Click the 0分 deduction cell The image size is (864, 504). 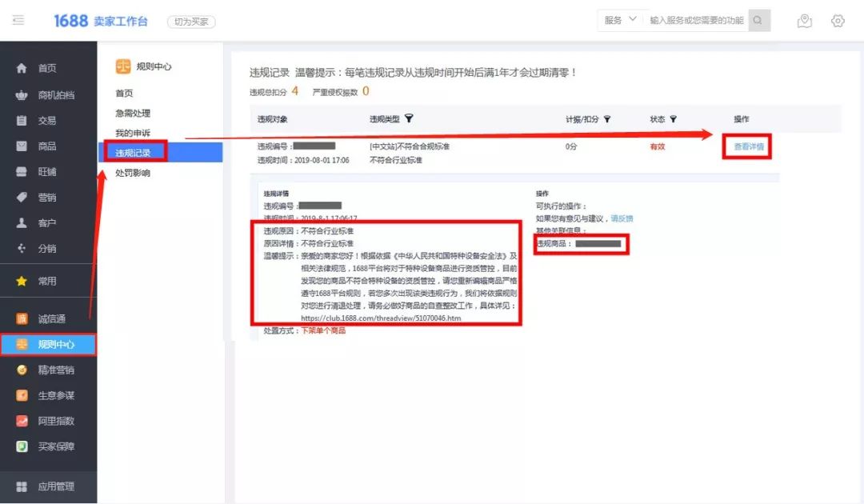coord(571,146)
